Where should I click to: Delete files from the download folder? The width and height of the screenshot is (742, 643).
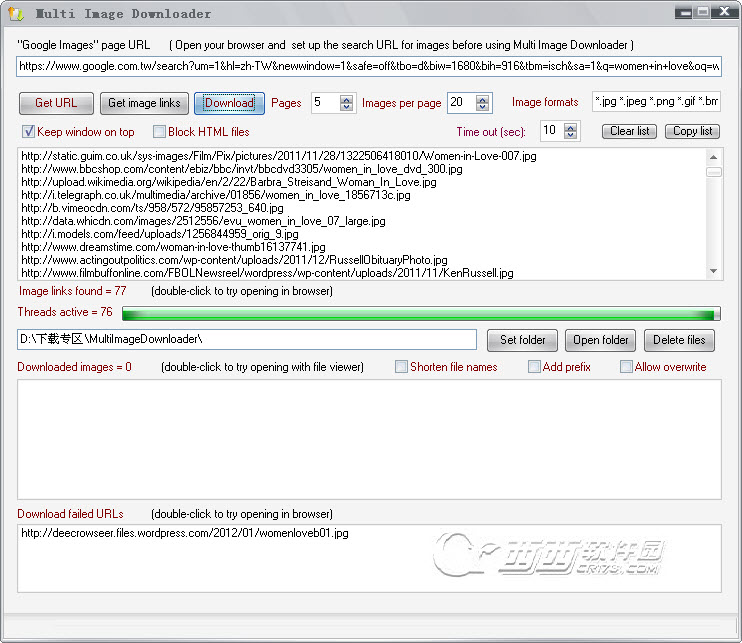[x=679, y=340]
